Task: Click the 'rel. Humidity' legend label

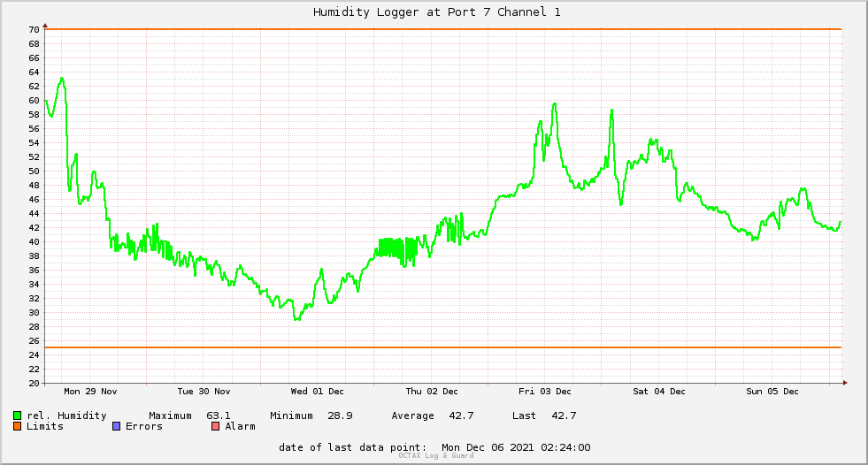Action: click(x=66, y=415)
